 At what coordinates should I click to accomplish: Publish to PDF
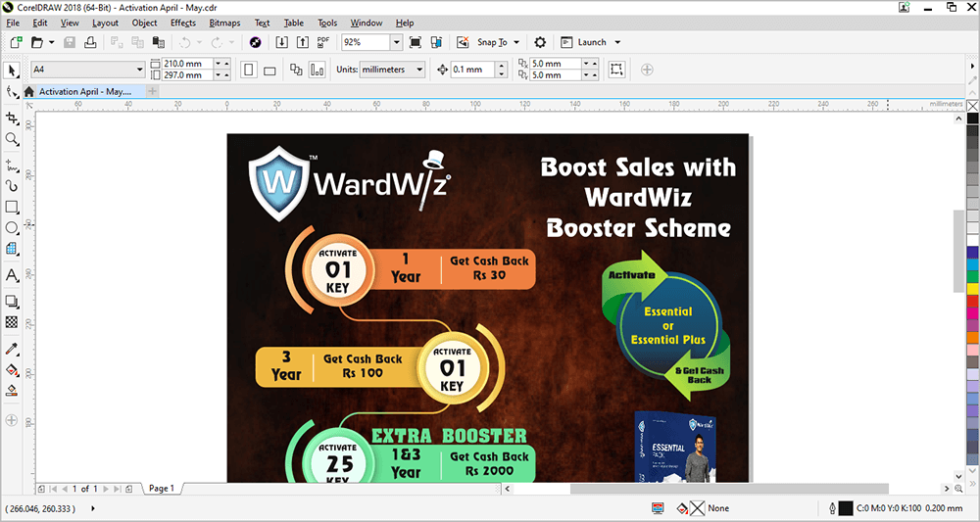(x=323, y=42)
